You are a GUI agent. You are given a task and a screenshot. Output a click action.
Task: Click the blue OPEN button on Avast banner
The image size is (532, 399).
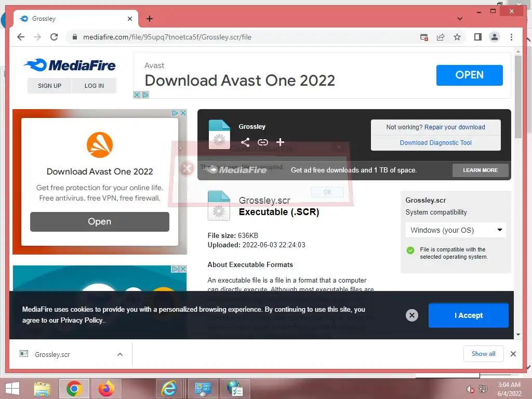point(469,75)
